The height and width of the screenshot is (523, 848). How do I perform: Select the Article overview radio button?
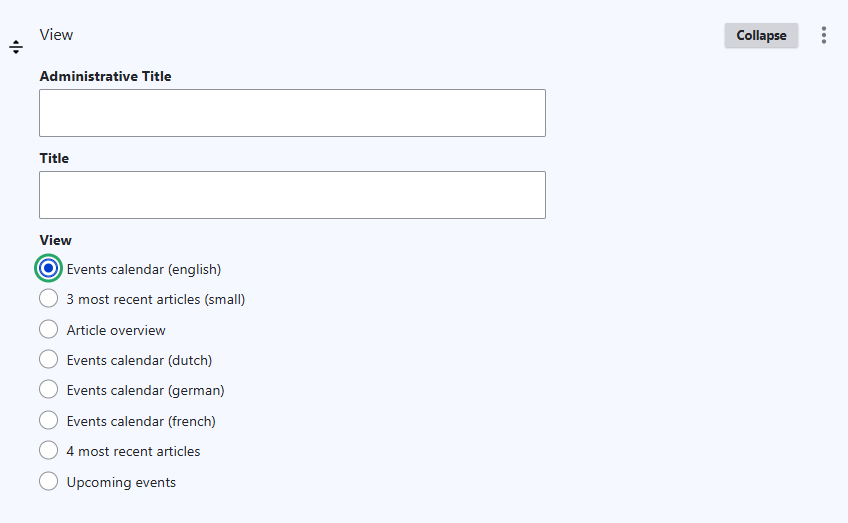point(48,329)
